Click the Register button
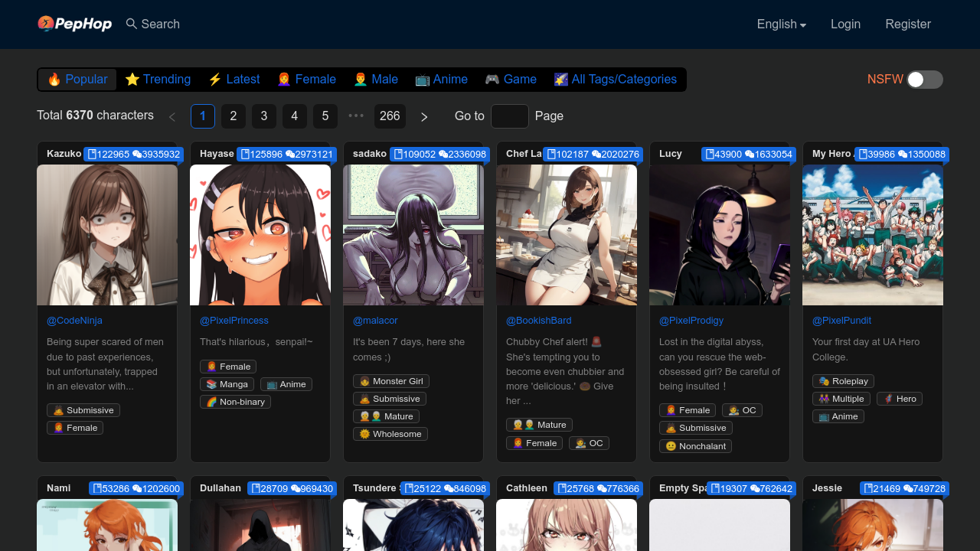Viewport: 980px width, 551px height. point(908,24)
